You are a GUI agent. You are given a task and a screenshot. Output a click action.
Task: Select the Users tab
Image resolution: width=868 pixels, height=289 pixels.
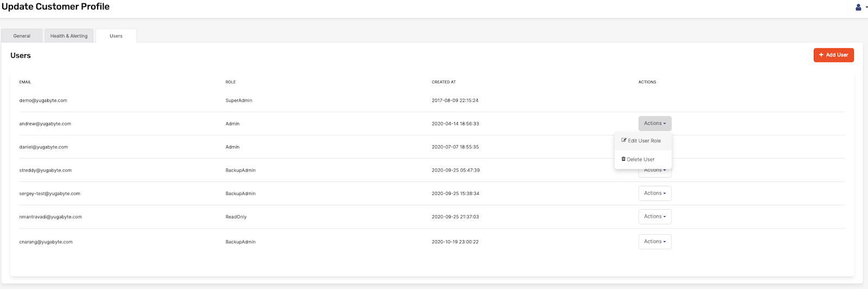tap(116, 36)
